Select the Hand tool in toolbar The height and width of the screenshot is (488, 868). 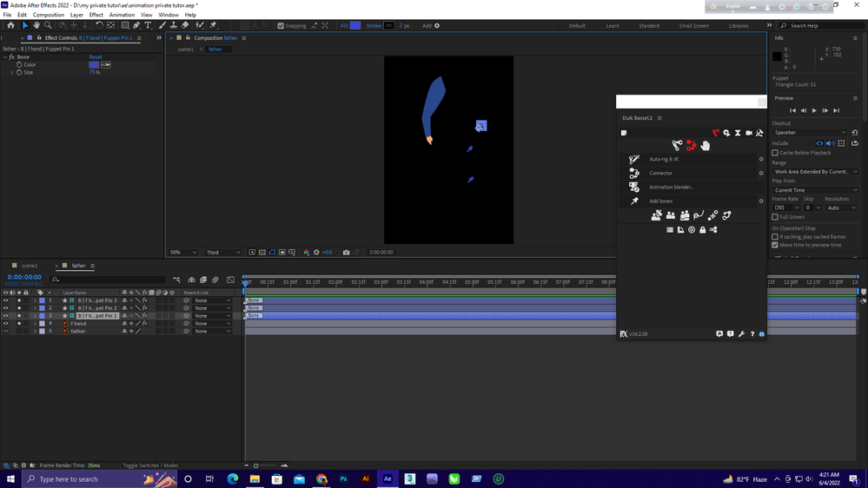tap(36, 26)
